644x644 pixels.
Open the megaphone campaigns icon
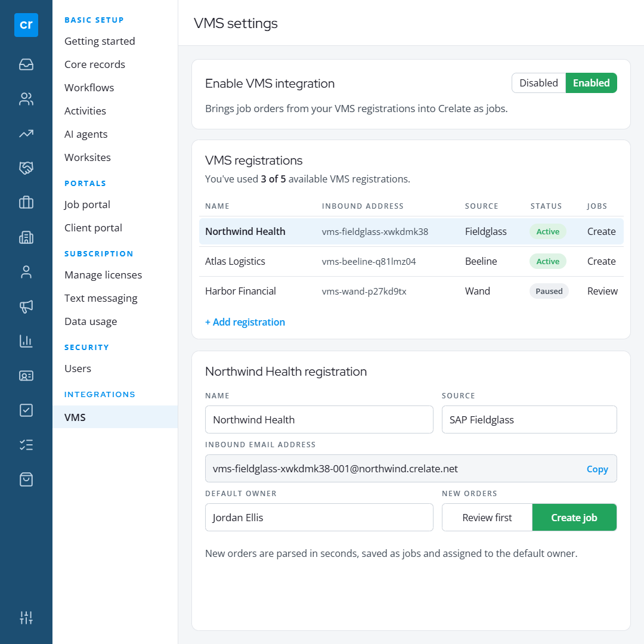[26, 306]
